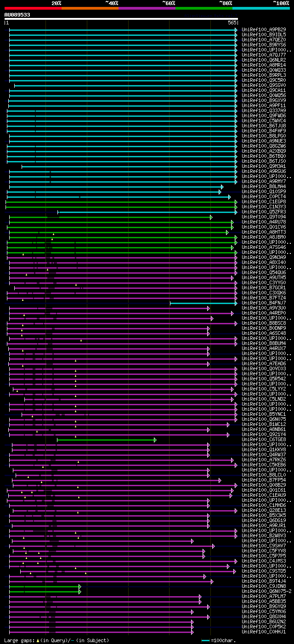
Task: Click the cyan ~100% identity legend segment
Action: pyautogui.click(x=261, y=8)
